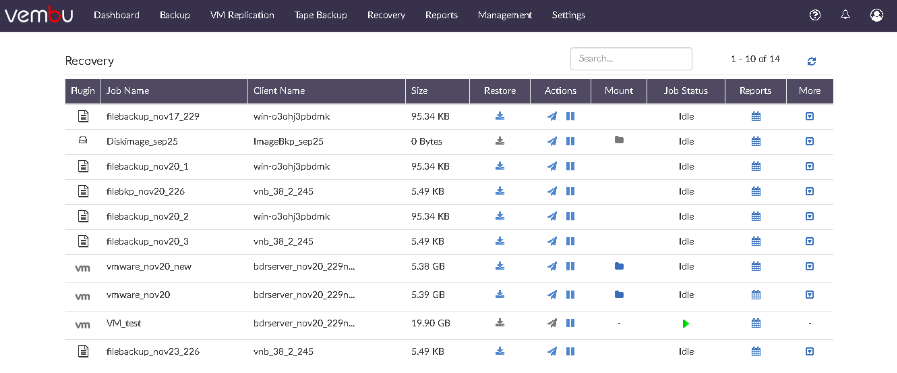Click restore icon for vmware_nov20

click(x=499, y=295)
